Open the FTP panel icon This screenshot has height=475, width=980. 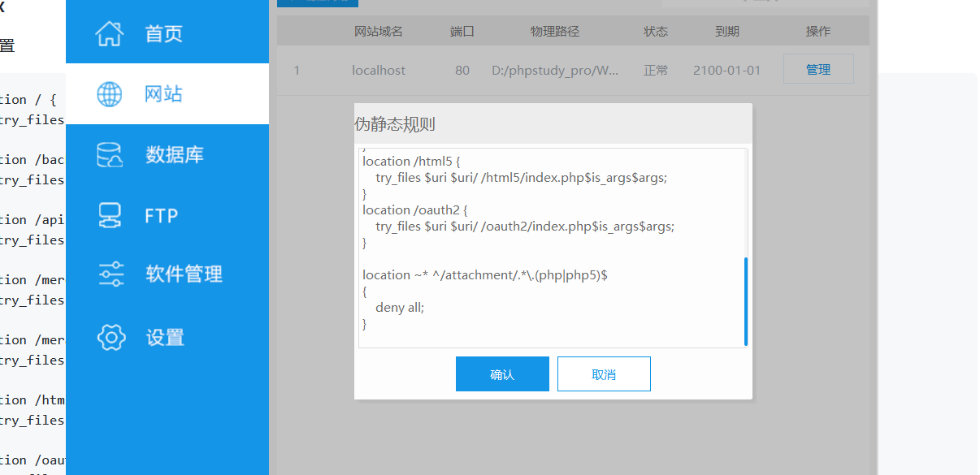click(111, 214)
